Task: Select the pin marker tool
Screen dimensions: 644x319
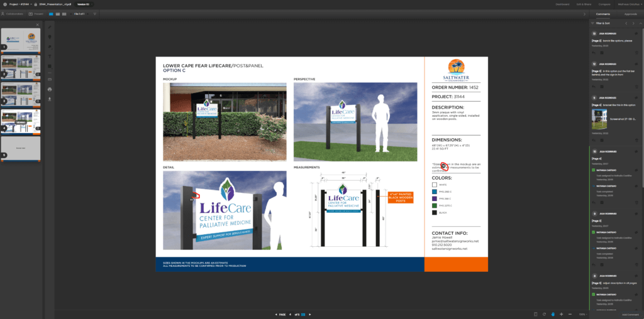Action: pyautogui.click(x=50, y=36)
